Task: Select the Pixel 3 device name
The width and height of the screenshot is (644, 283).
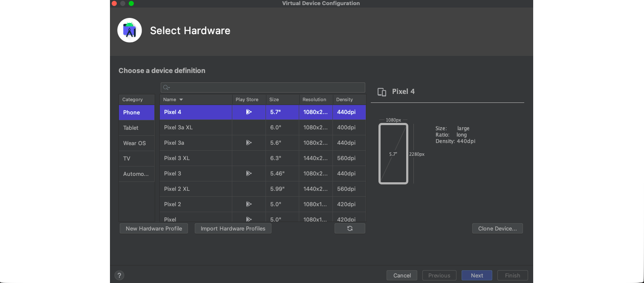Action: tap(173, 173)
